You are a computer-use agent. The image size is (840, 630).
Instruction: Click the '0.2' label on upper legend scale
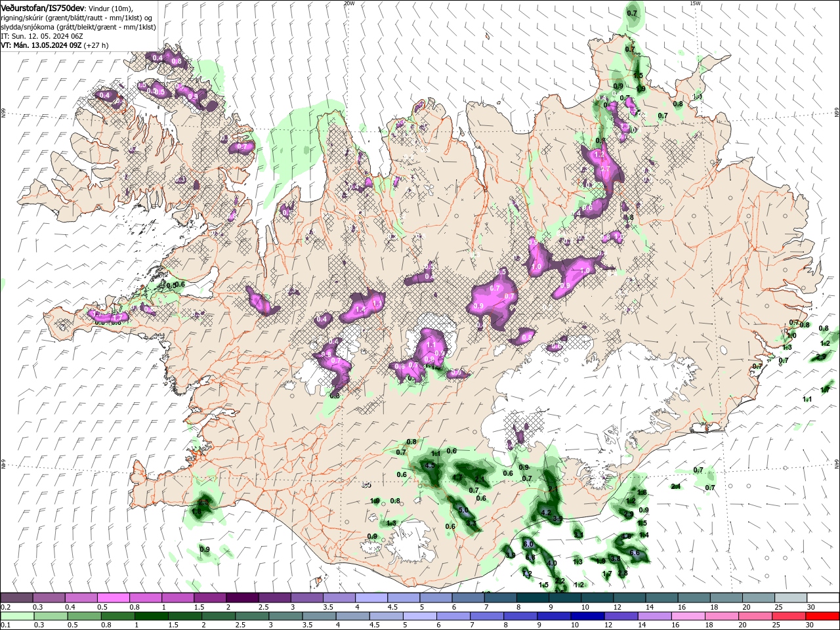5,607
